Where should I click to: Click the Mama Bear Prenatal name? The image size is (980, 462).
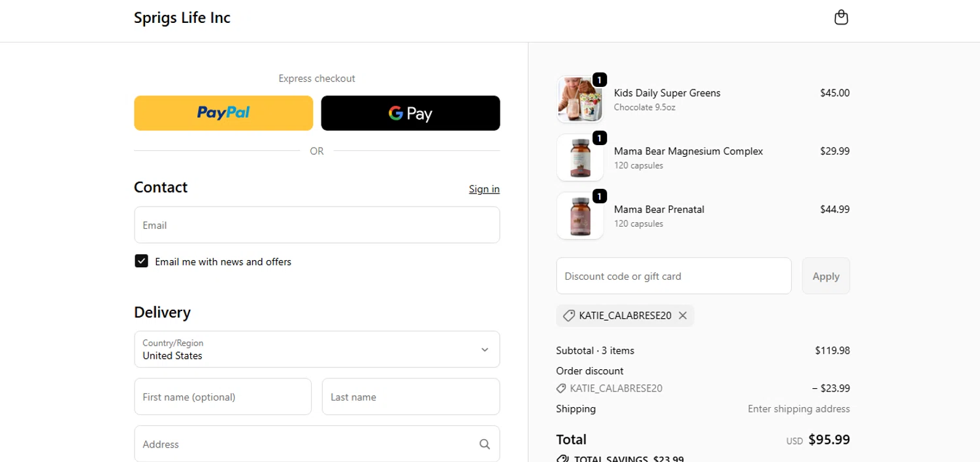coord(659,209)
